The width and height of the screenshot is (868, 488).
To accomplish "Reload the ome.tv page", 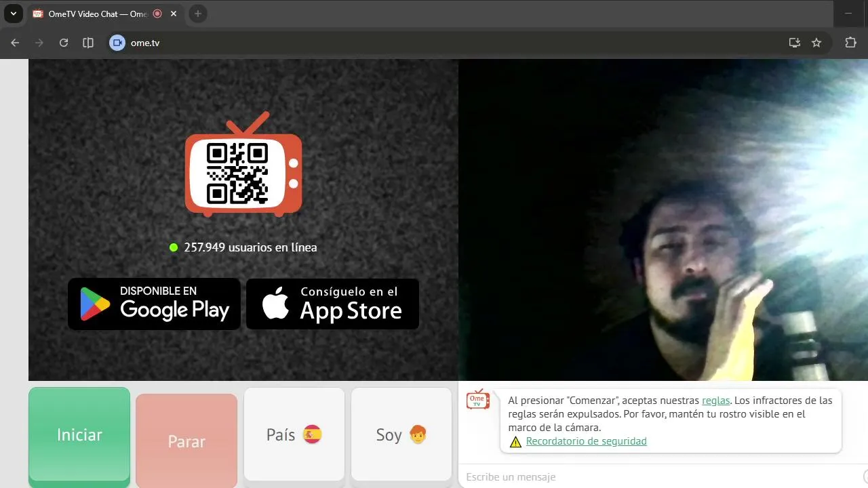I will (x=64, y=43).
